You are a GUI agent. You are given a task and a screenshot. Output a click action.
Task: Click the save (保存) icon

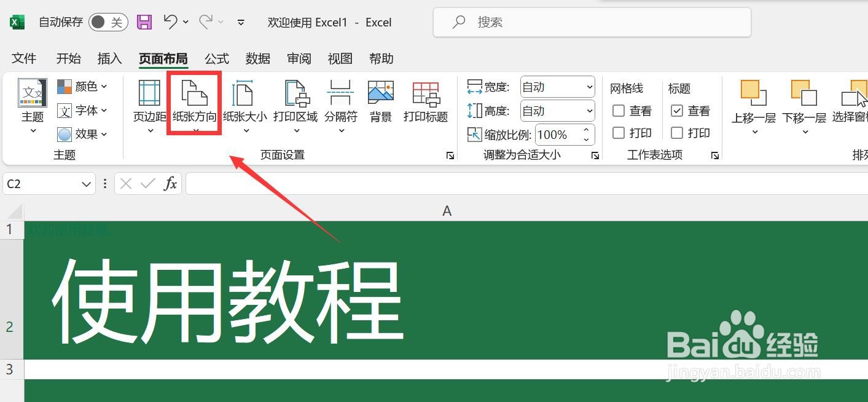(x=144, y=22)
